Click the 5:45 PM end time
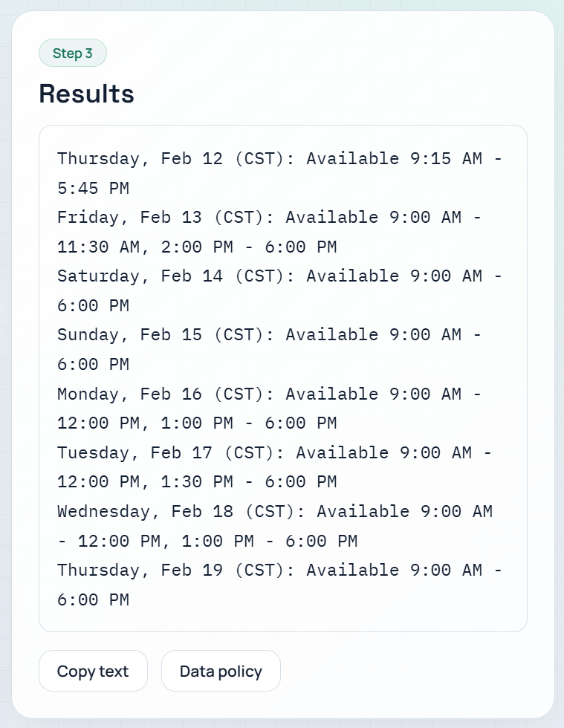The image size is (564, 728). 92,188
